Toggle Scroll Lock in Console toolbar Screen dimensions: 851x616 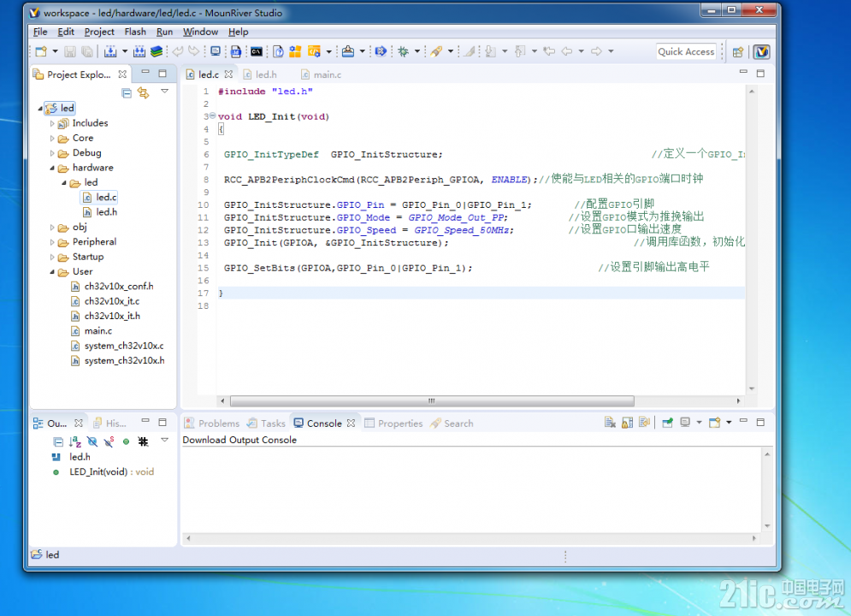click(627, 423)
